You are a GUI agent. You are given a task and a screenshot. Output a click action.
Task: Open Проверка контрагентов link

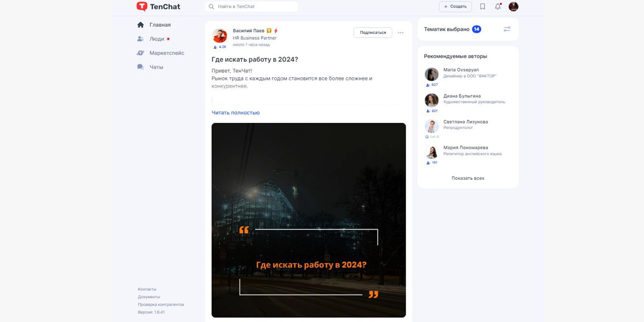click(x=161, y=304)
